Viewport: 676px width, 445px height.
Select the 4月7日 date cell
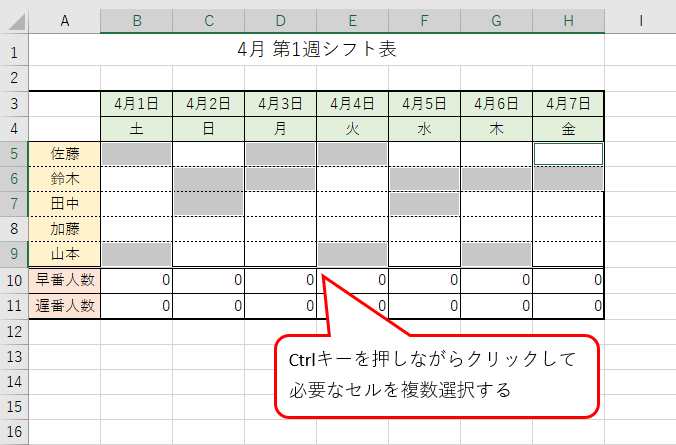[x=568, y=103]
